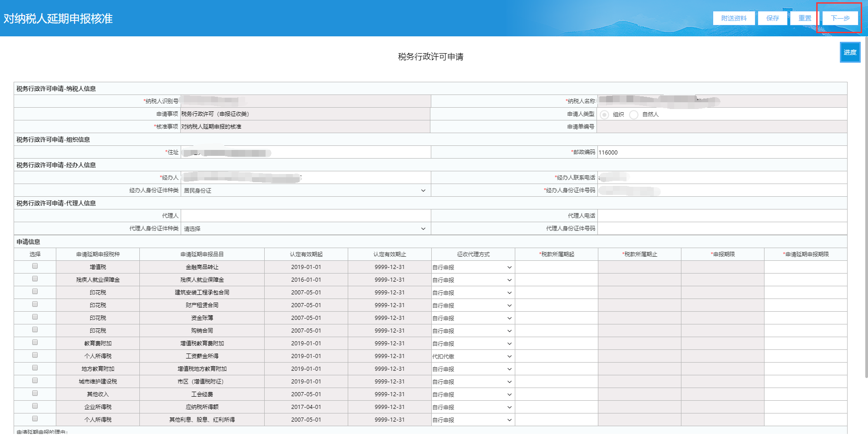Viewport: 868px width, 438px height.
Task: Tick the 建筑安装工程承包合同 row checkbox
Action: tap(35, 292)
